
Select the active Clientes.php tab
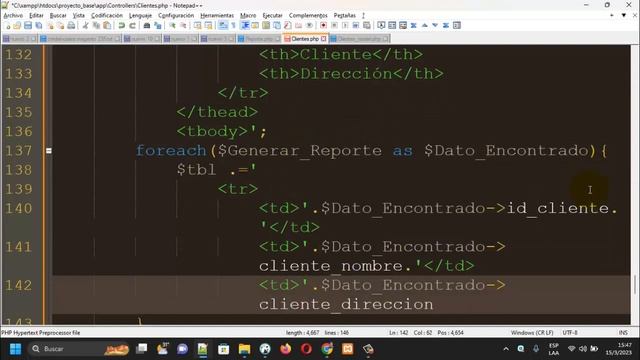305,39
